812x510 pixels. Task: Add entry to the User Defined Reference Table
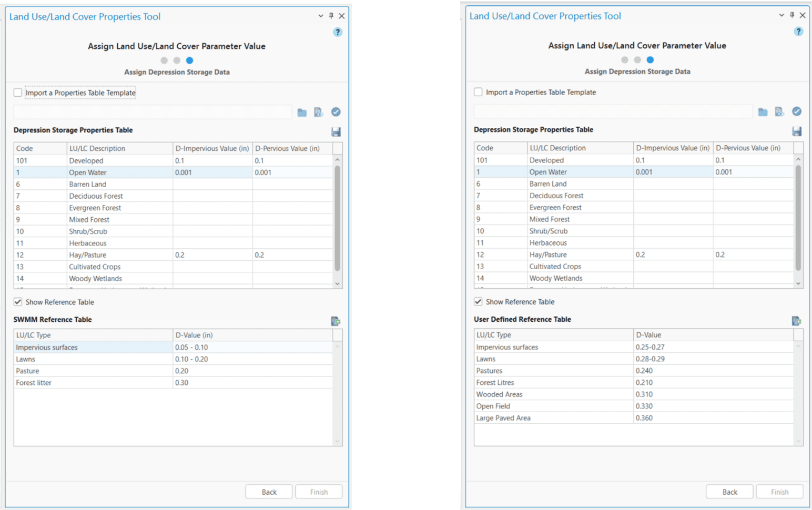797,320
